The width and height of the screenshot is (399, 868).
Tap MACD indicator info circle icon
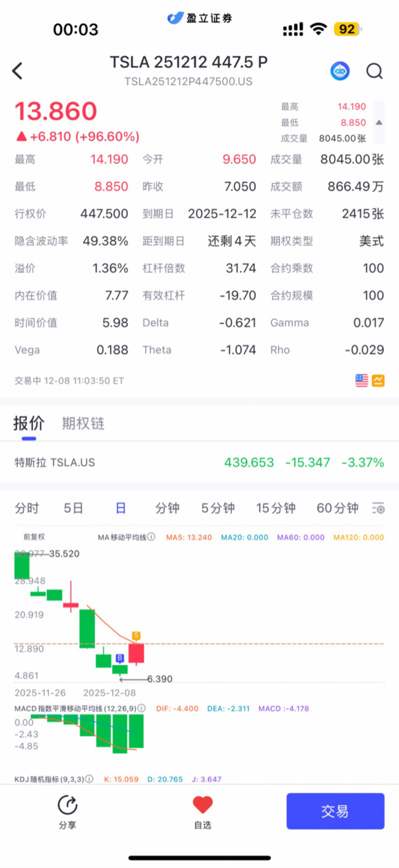coord(141,708)
